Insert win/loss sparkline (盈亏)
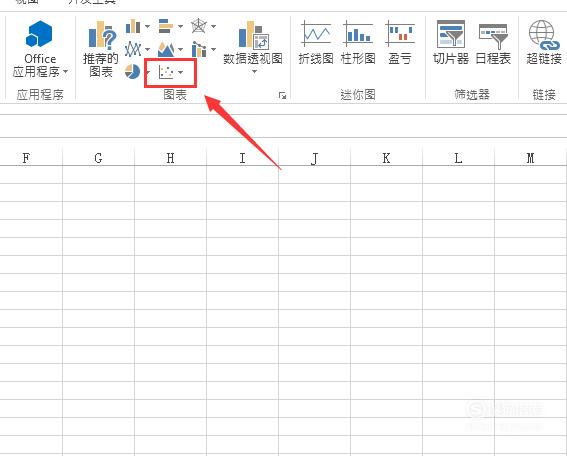Image resolution: width=567 pixels, height=456 pixels. [400, 43]
